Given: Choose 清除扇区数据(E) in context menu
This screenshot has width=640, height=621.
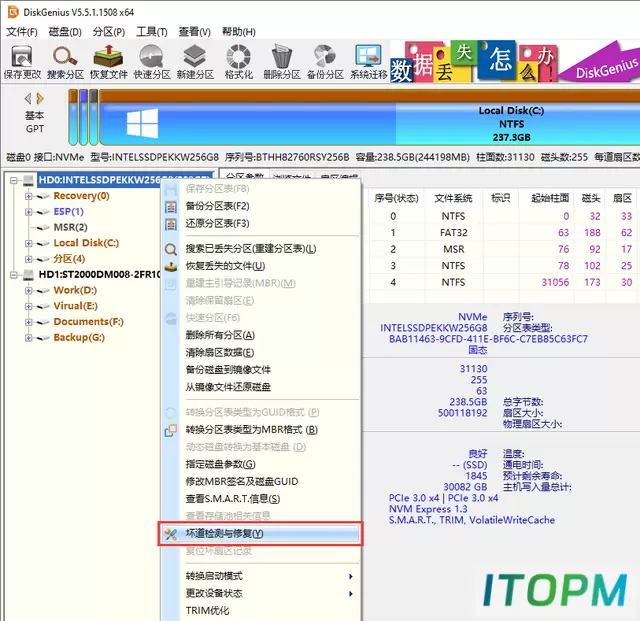Looking at the screenshot, I should 220,353.
